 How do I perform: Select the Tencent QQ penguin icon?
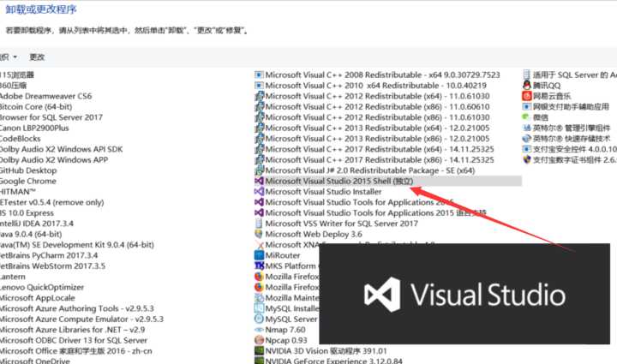(526, 86)
